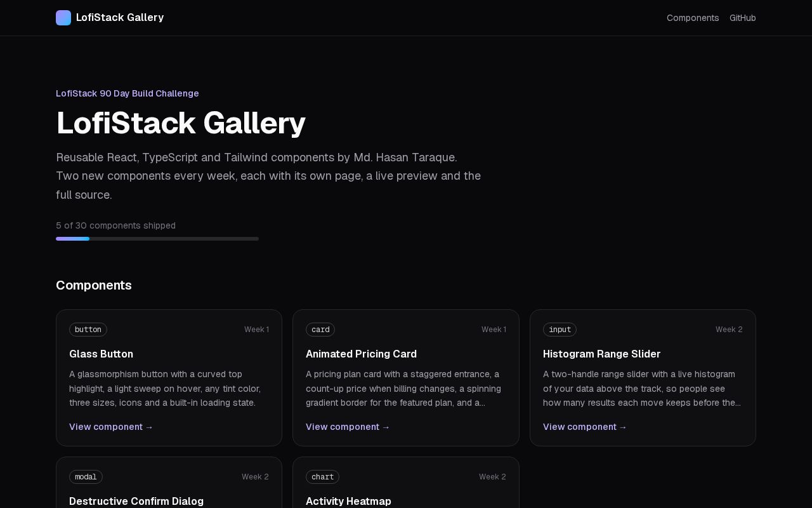
Task: Click 'Week 2' on the Destructive Confirm Dialog card
Action: pos(255,477)
